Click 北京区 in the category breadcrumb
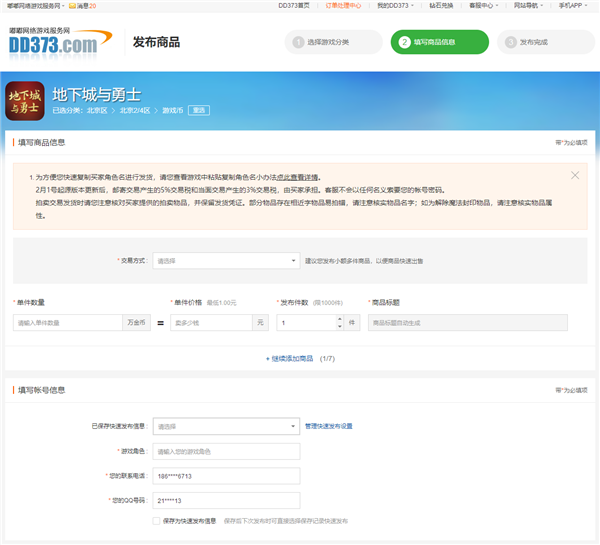600x545 pixels. pyautogui.click(x=97, y=111)
